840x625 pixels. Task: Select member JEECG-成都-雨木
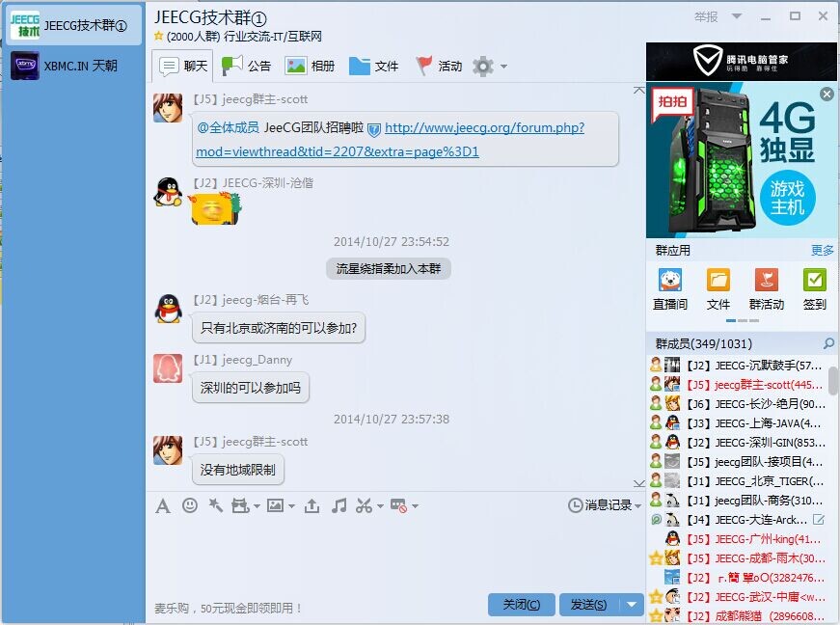click(x=737, y=558)
